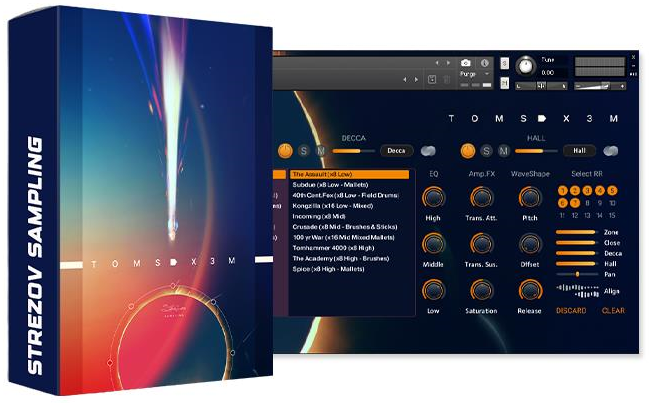The height and width of the screenshot is (403, 649).
Task: Click the camera snapshot icon in the header
Action: [466, 63]
